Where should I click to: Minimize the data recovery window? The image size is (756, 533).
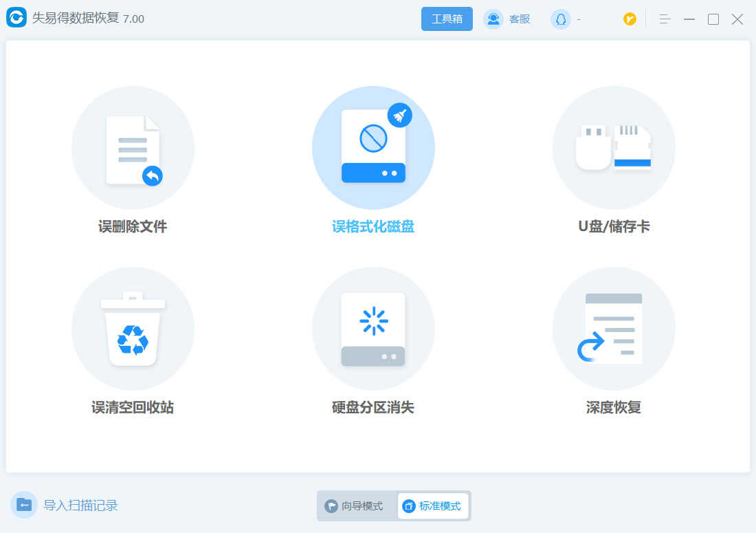[689, 19]
